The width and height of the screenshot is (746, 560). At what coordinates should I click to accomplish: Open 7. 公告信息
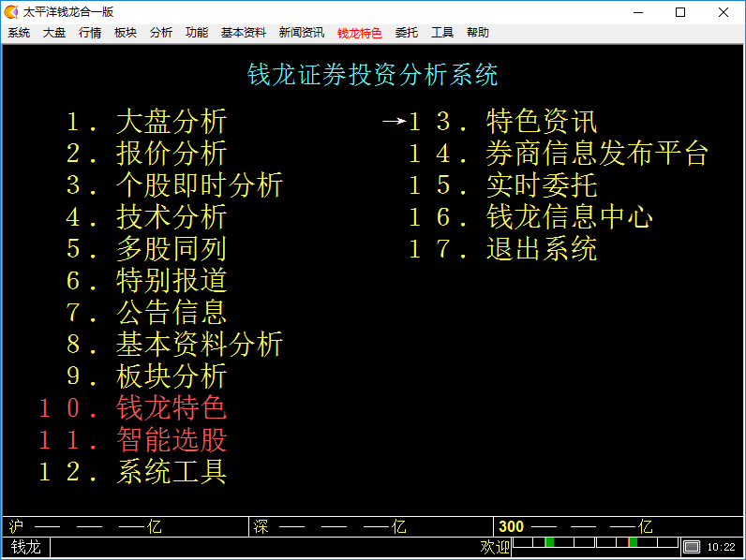click(146, 313)
